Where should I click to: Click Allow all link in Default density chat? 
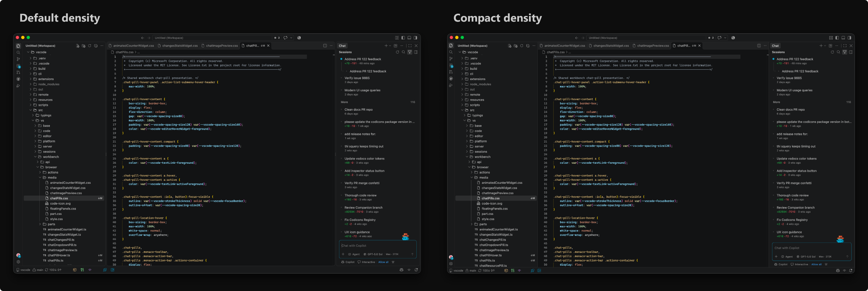tap(383, 262)
